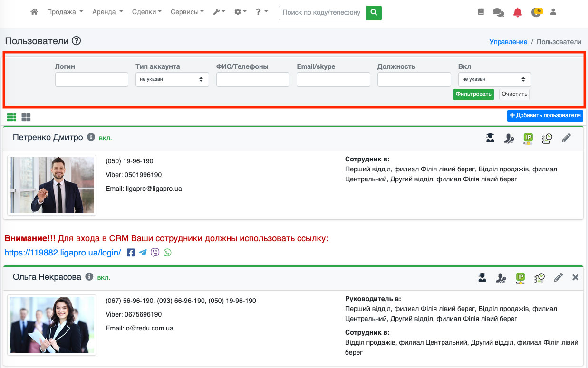Switch to the large tile view
The image size is (588, 368).
26,117
